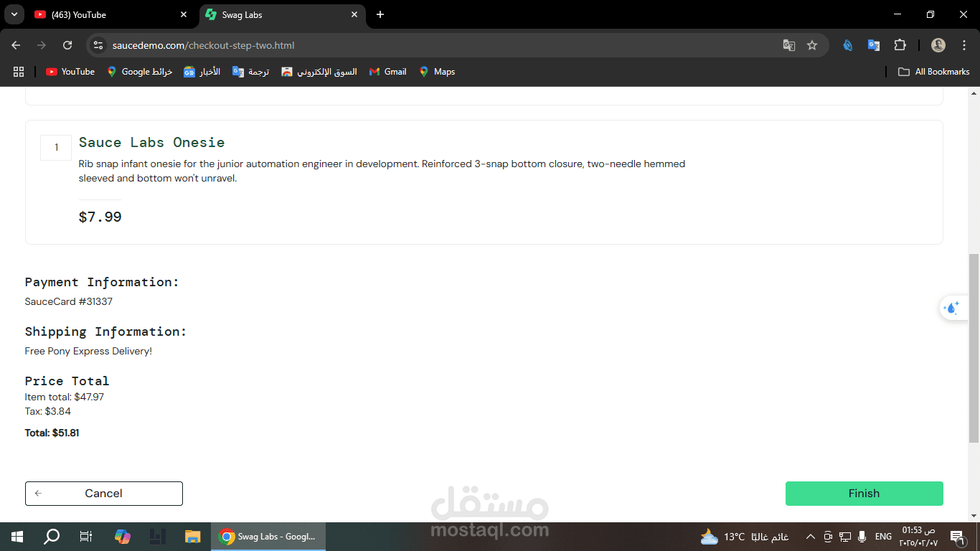This screenshot has height=551, width=980.
Task: Open the weather widget showing 13°C
Action: [745, 537]
